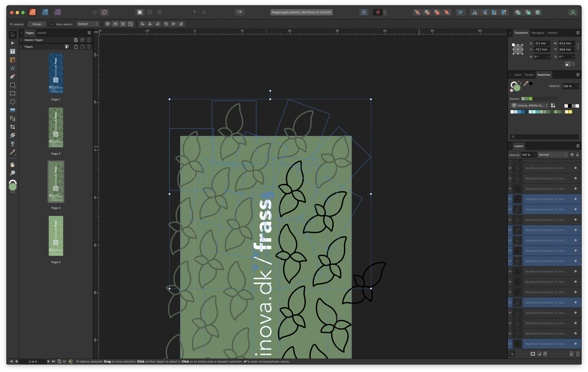Image resolution: width=588 pixels, height=372 pixels.
Task: Open the Swatches opacity dropdown
Action: tap(578, 86)
